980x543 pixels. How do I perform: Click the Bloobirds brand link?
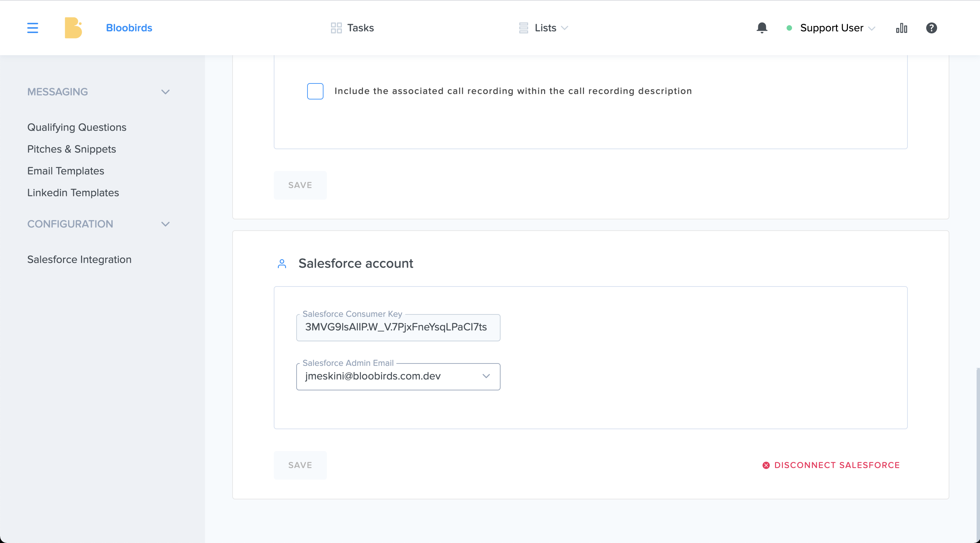pyautogui.click(x=129, y=28)
